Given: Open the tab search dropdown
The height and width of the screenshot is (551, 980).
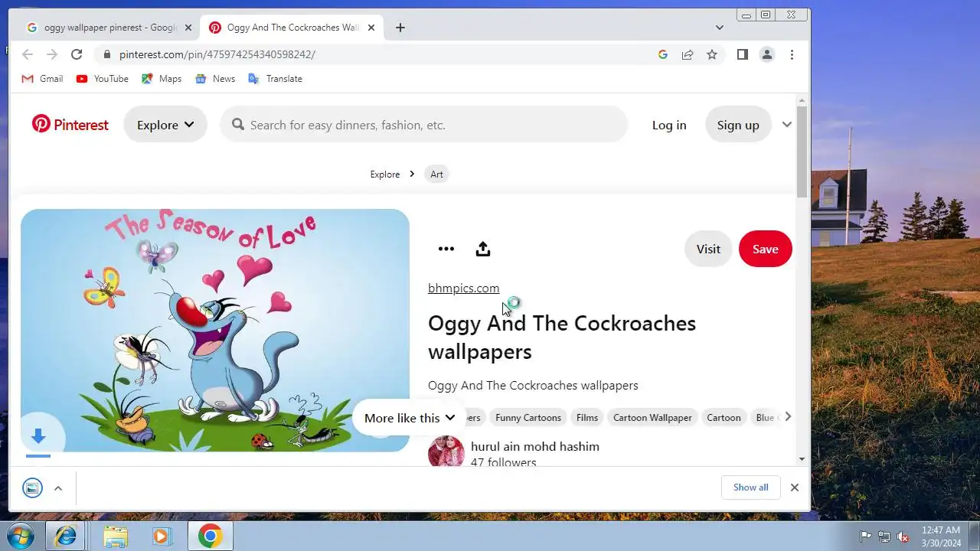Looking at the screenshot, I should tap(719, 28).
